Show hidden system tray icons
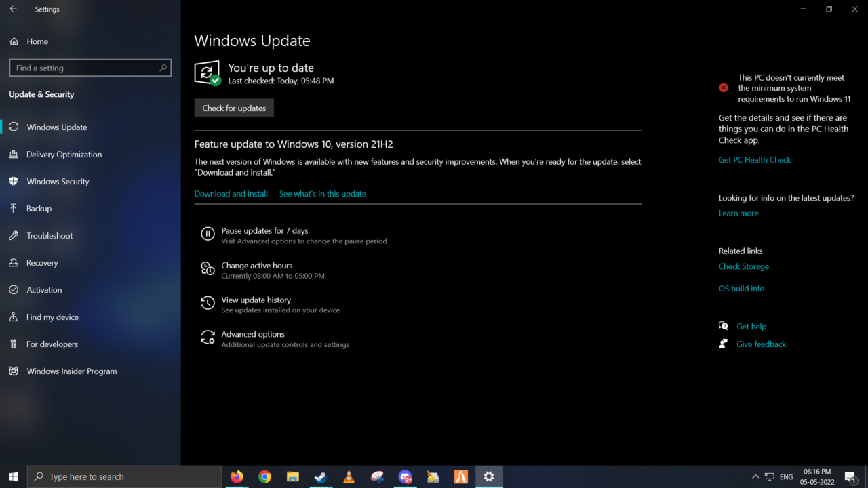The width and height of the screenshot is (868, 488). click(x=755, y=477)
